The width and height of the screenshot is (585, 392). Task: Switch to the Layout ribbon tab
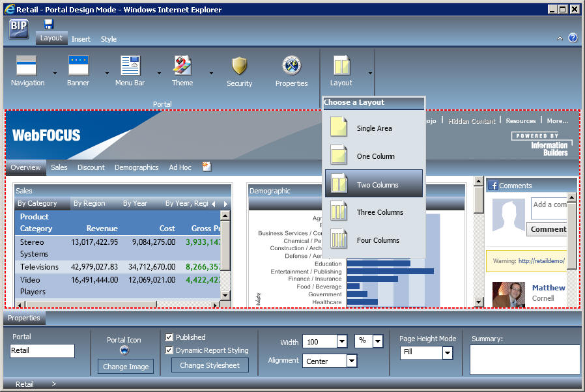(51, 38)
